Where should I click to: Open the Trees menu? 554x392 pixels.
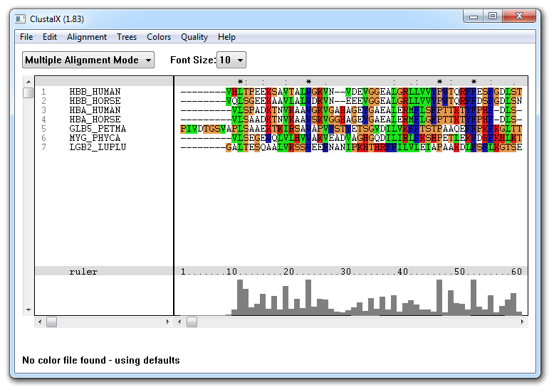(127, 37)
